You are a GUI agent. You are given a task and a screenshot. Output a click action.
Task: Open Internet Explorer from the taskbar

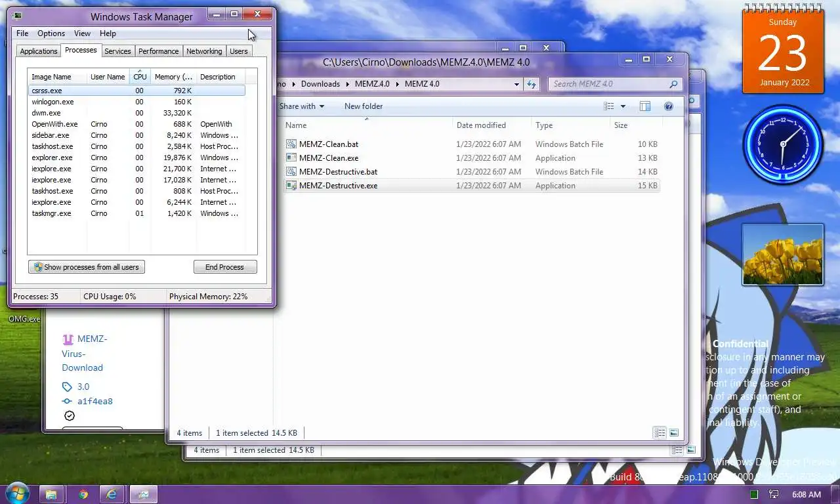pos(112,494)
